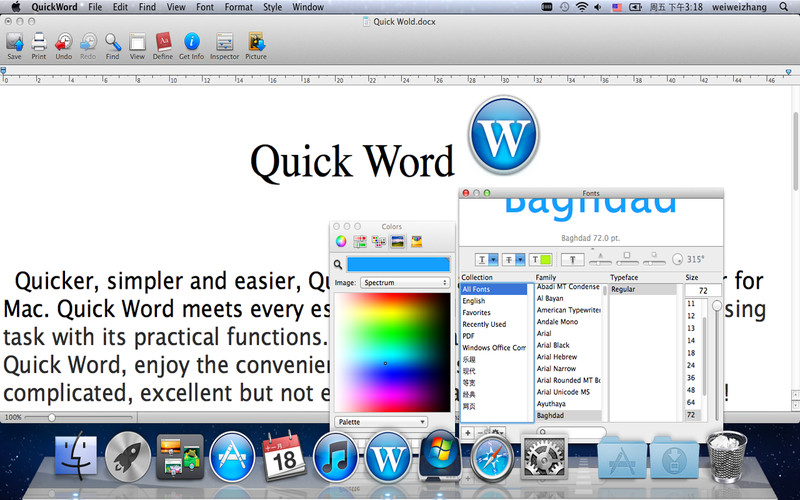Select the color wheel mode in Colors
The width and height of the screenshot is (800, 500).
click(x=341, y=241)
